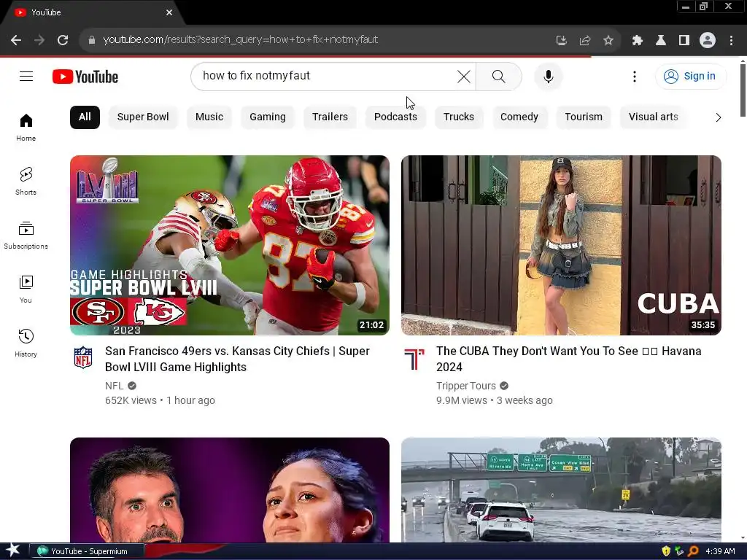Open the flooded freeway video thumbnail
This screenshot has height=560, width=747.
(x=561, y=489)
